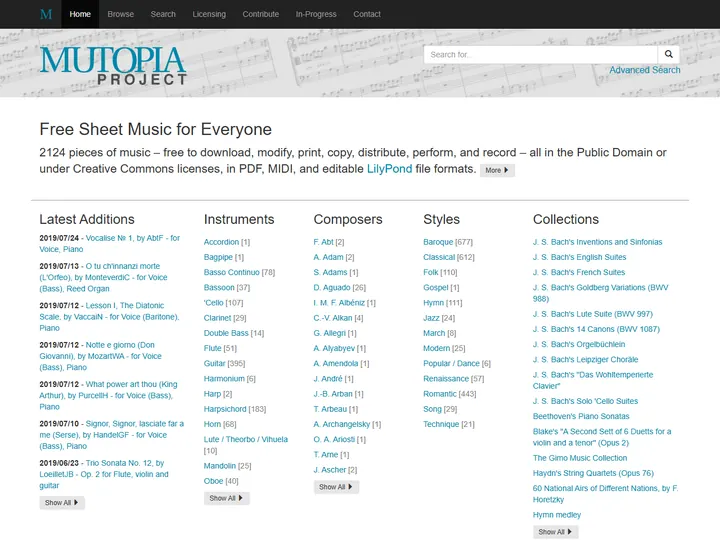Open Signor, Signor, lasciate far a me

(112, 435)
